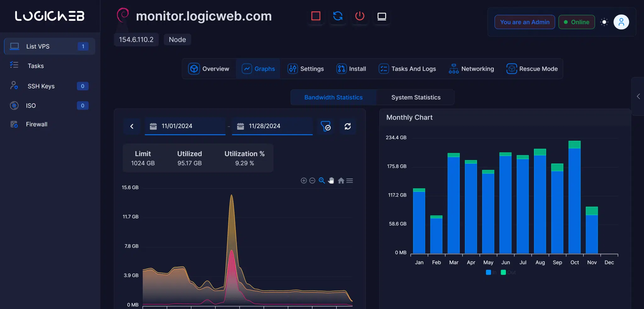Click the refresh bandwidth chart icon
This screenshot has height=309, width=644.
pos(347,126)
